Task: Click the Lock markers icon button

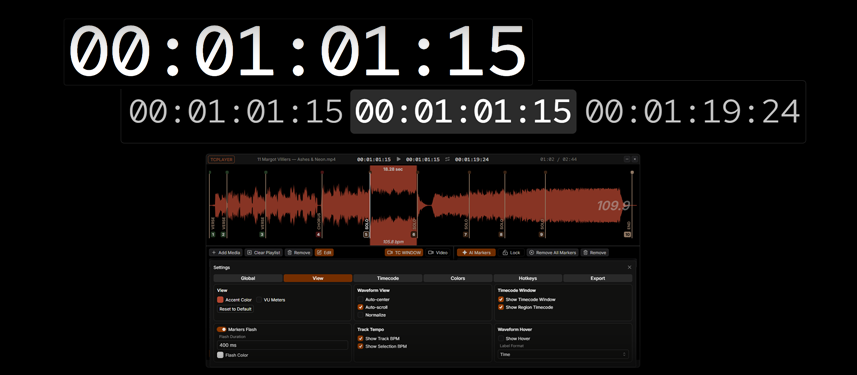Action: (511, 253)
